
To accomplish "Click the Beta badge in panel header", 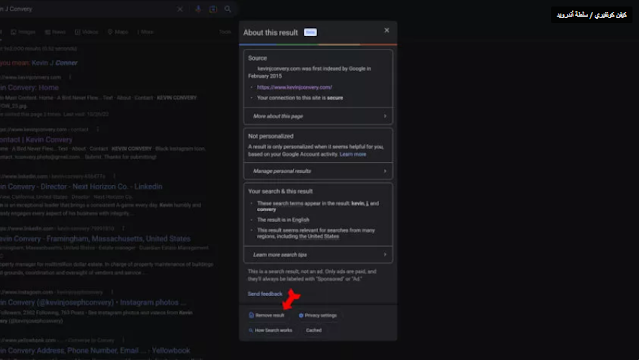I will coord(310,32).
